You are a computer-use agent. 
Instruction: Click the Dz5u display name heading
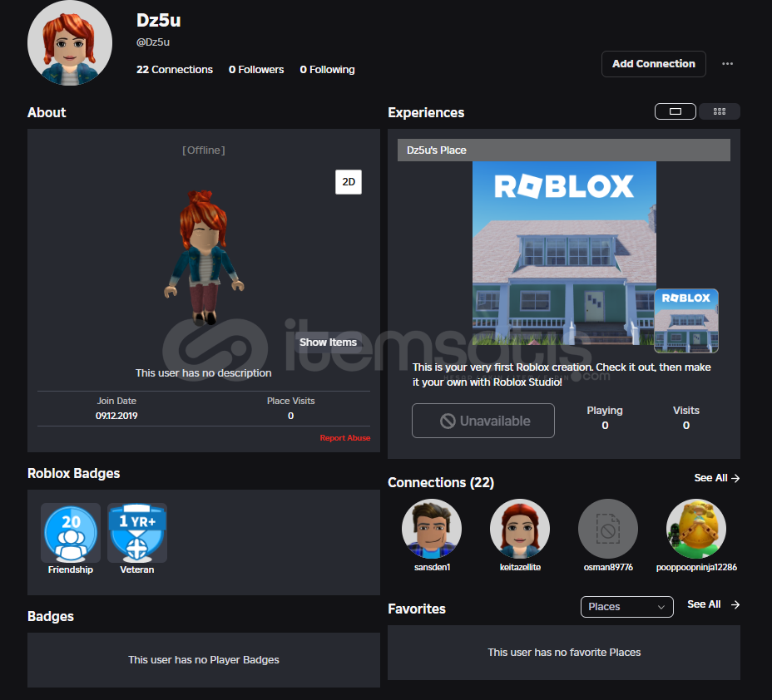pyautogui.click(x=159, y=21)
